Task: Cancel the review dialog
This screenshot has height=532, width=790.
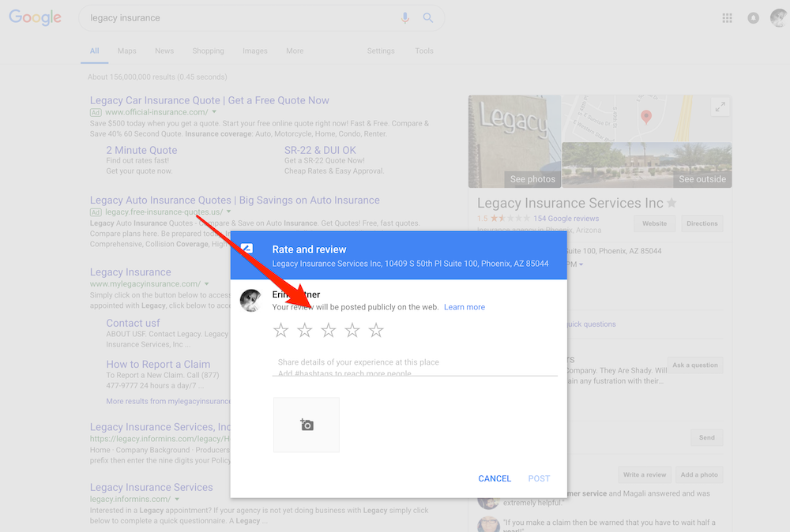Action: point(495,478)
